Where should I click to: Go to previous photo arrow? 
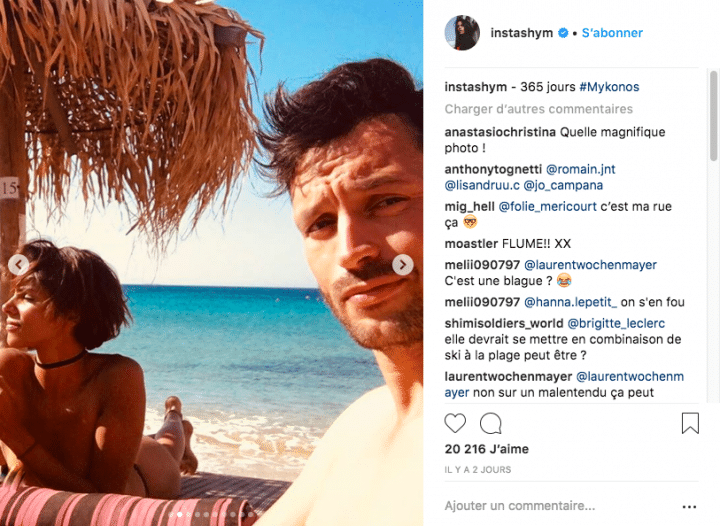coord(19,265)
